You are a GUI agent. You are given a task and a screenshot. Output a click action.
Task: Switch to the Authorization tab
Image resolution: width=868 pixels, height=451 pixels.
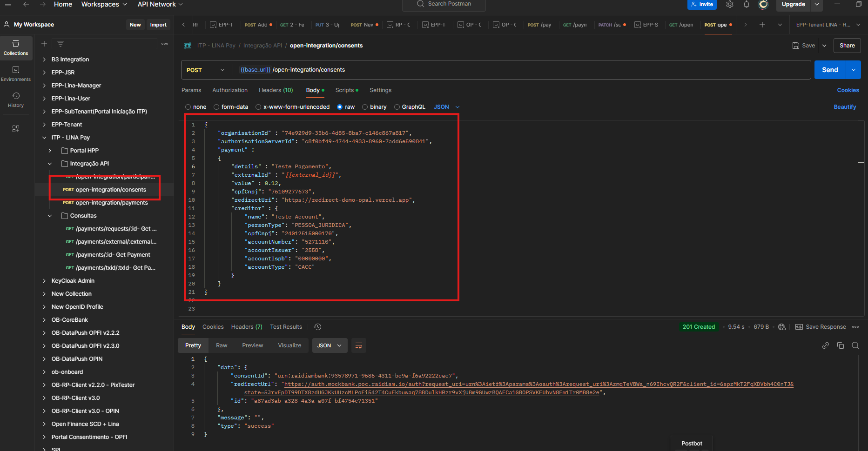230,90
